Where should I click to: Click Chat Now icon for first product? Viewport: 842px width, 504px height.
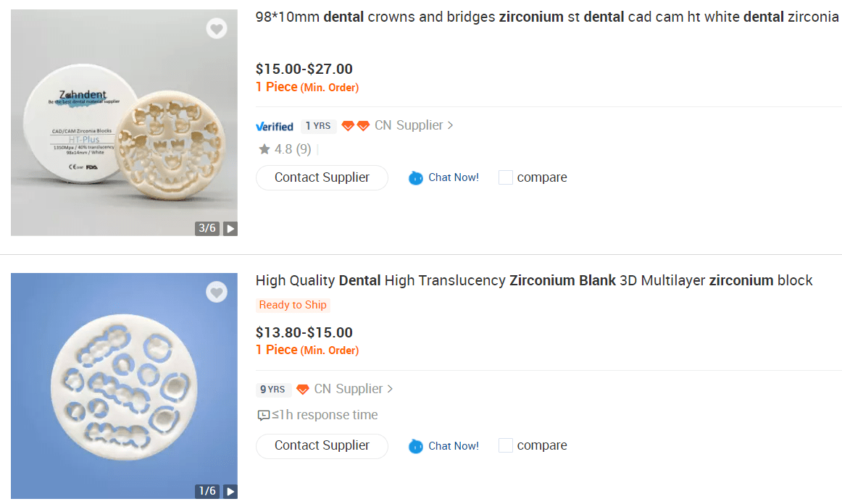click(416, 178)
